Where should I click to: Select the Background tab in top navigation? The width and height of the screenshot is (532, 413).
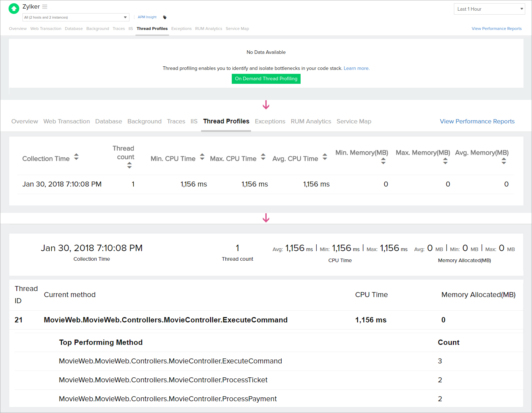coord(98,29)
